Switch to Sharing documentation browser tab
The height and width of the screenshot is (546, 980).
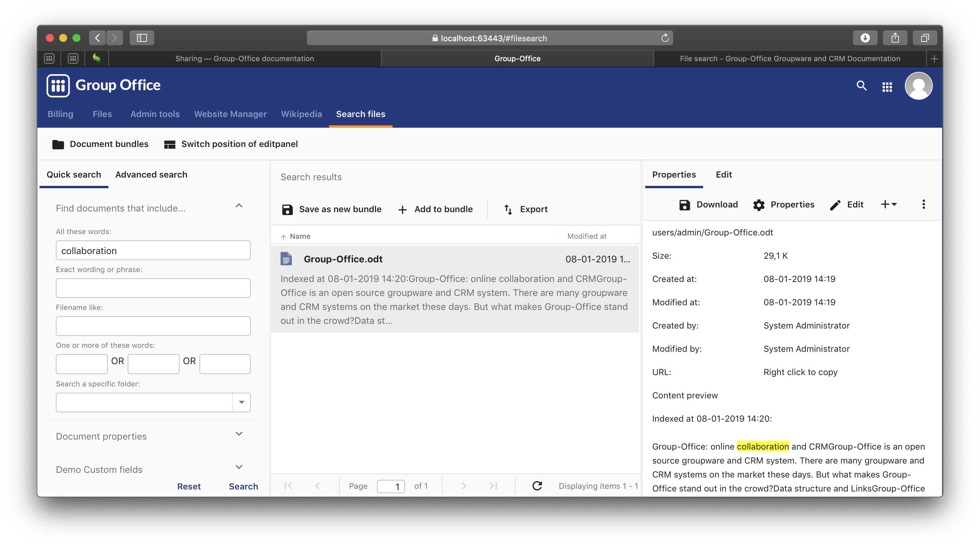coord(245,59)
